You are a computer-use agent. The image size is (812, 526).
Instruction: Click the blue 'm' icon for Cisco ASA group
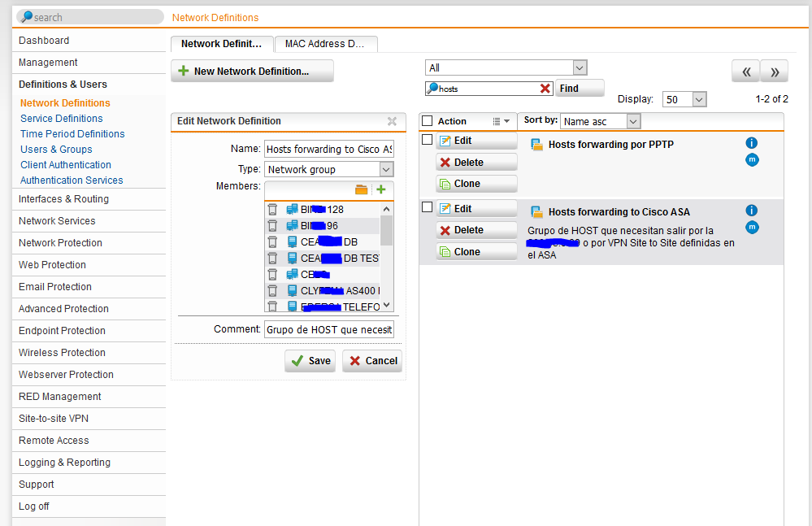pyautogui.click(x=752, y=227)
